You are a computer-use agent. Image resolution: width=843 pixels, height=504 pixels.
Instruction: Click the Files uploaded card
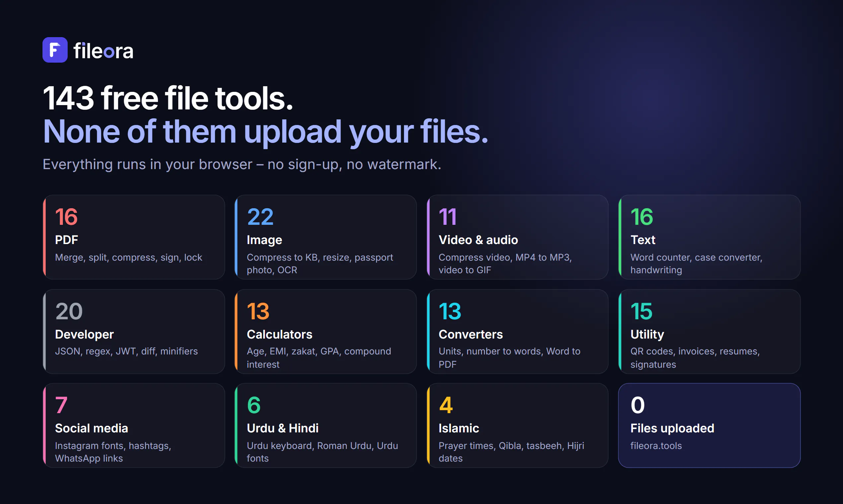coord(709,425)
